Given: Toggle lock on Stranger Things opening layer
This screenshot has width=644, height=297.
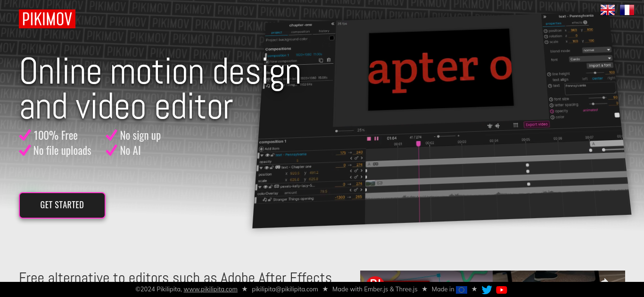Looking at the screenshot, I should [270, 200].
